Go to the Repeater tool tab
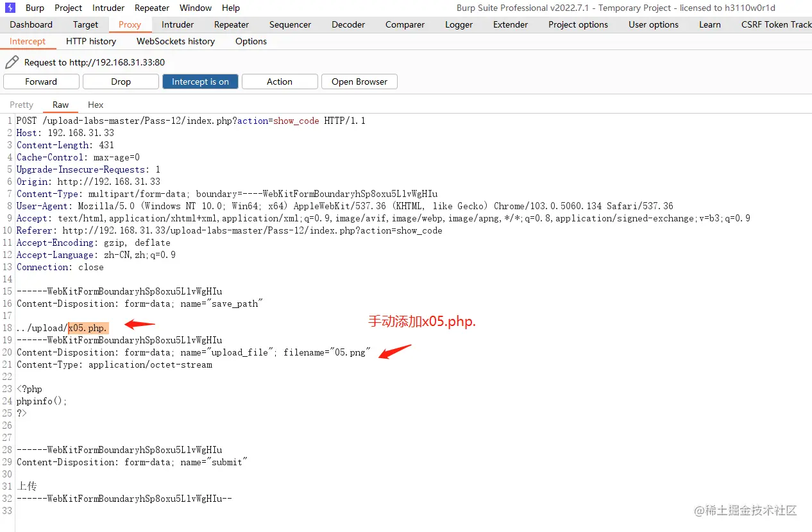The image size is (812, 532). click(232, 24)
